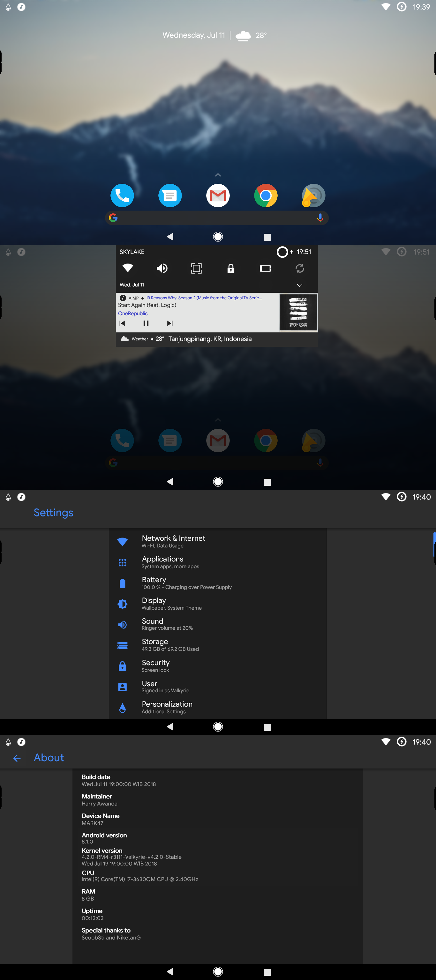Click the charging battery status icon on the About screen
The width and height of the screenshot is (436, 980).
click(x=401, y=741)
